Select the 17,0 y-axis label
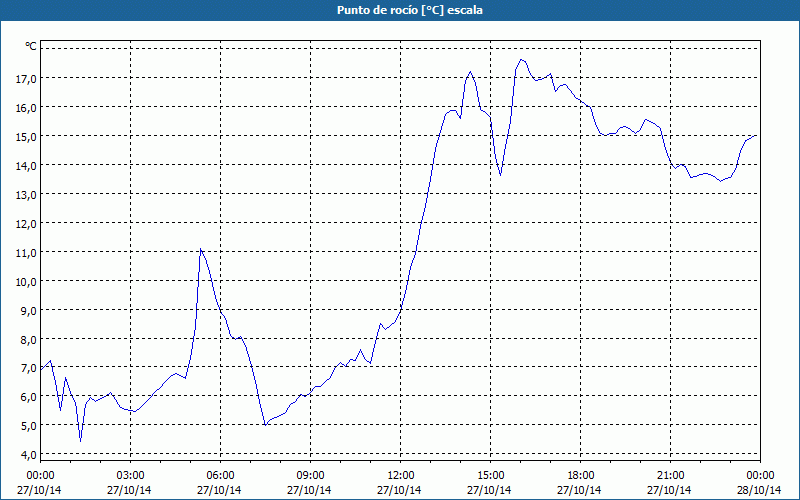Screen dimensions: 800x500 (x=28, y=78)
